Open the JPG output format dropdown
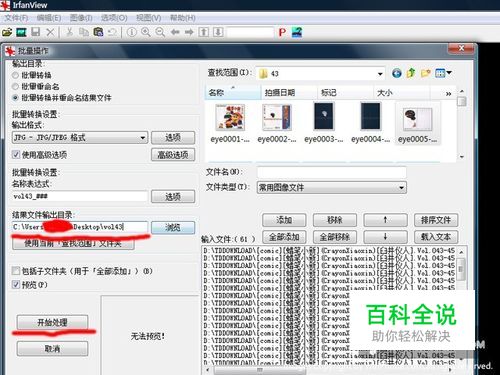Viewport: 500px width, 375px height. 80,137
